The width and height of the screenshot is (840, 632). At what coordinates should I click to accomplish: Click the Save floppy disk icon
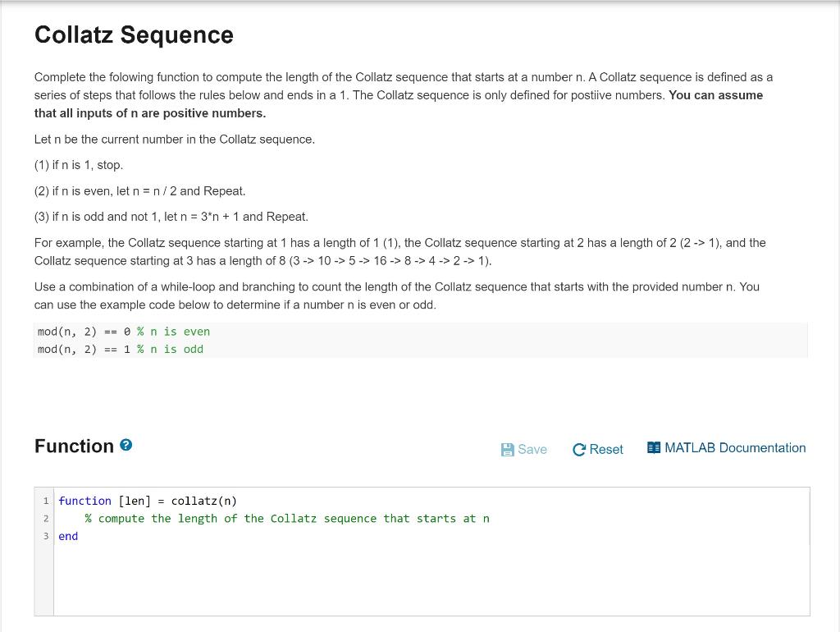507,448
